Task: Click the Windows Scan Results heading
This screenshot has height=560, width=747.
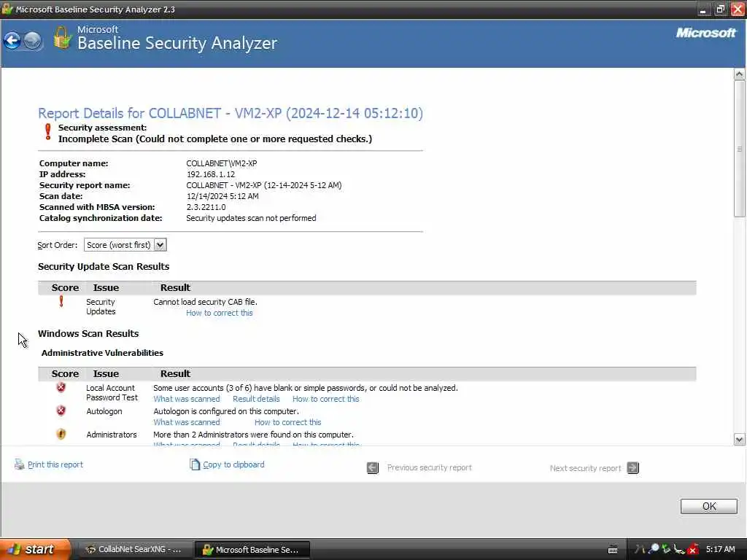Action: (88, 334)
